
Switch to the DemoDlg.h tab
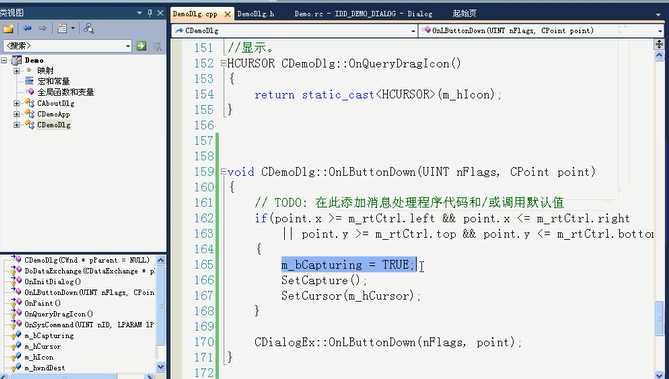[x=256, y=14]
